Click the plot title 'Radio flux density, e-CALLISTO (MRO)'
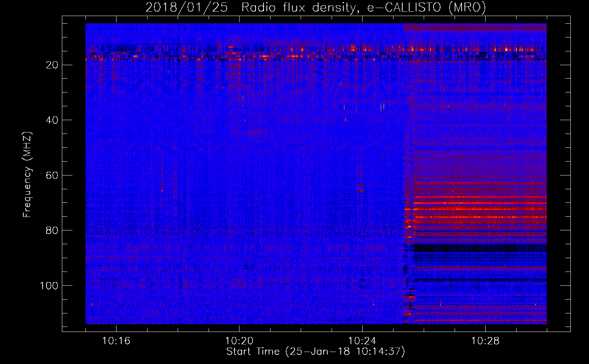This screenshot has height=364, width=589. (x=364, y=7)
